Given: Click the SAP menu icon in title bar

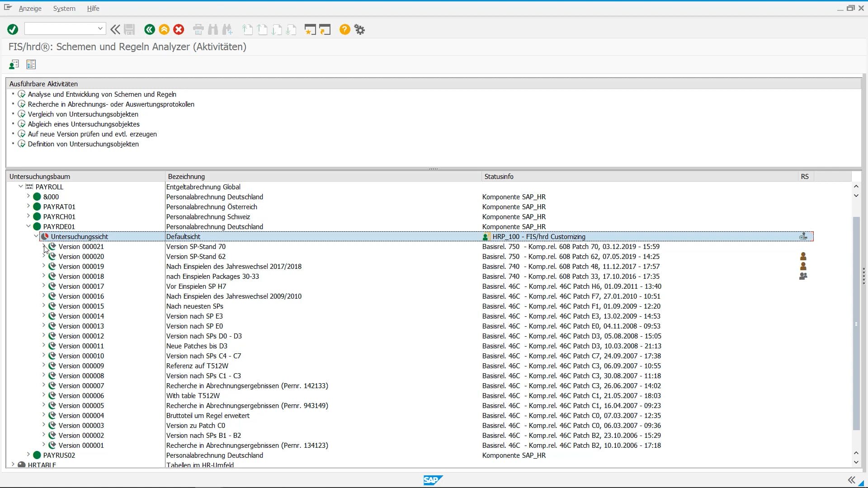Looking at the screenshot, I should point(8,8).
